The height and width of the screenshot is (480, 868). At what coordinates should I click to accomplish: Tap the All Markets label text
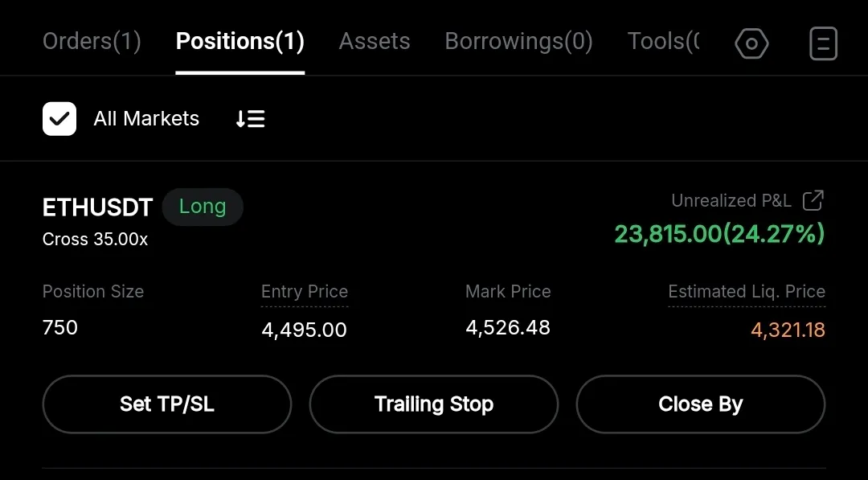146,119
